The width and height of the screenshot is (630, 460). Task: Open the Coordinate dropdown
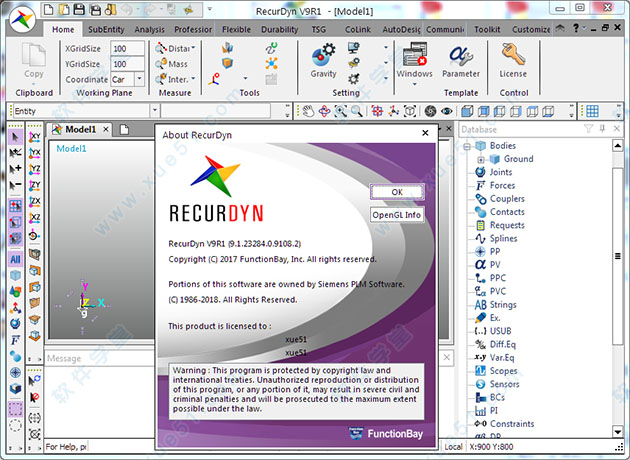point(139,79)
